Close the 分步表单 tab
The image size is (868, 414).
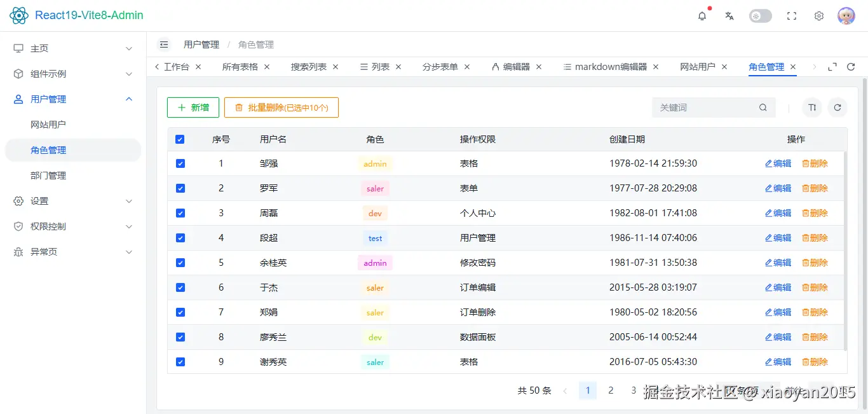[467, 67]
